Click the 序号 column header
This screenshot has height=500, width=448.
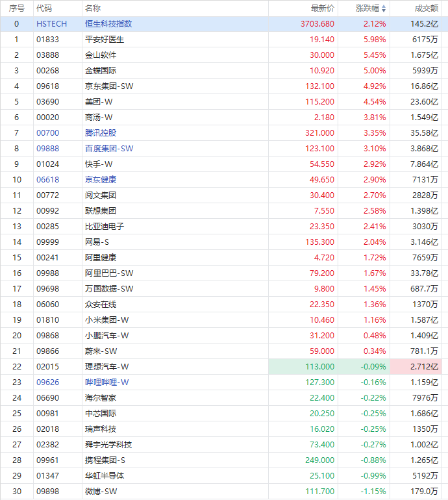17,8
